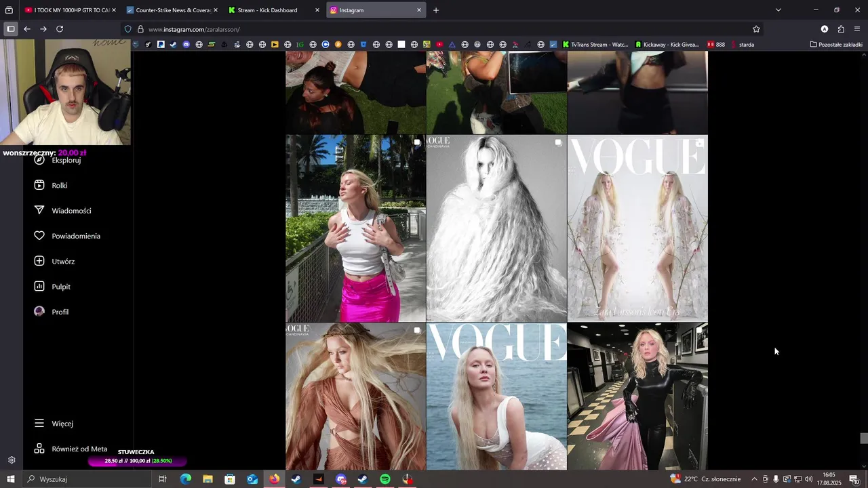Open the Więcej hamburger menu icon
Image resolution: width=868 pixels, height=488 pixels.
pos(39,423)
